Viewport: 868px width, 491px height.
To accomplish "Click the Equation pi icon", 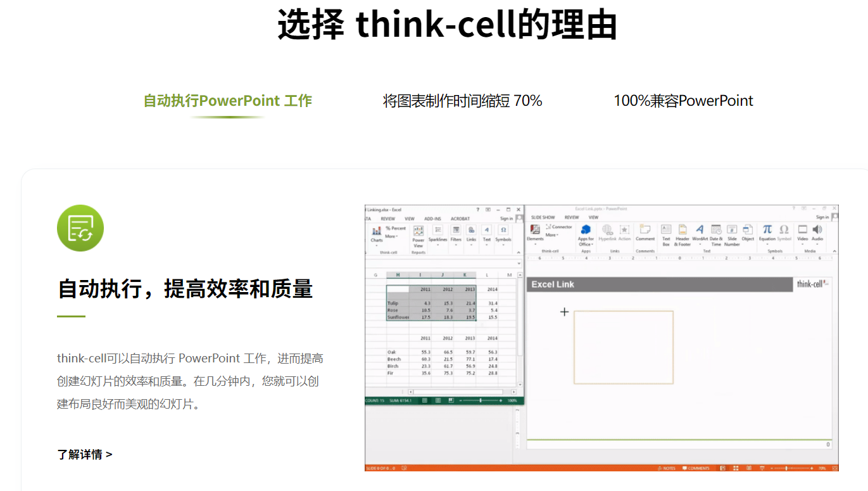I will (x=767, y=229).
